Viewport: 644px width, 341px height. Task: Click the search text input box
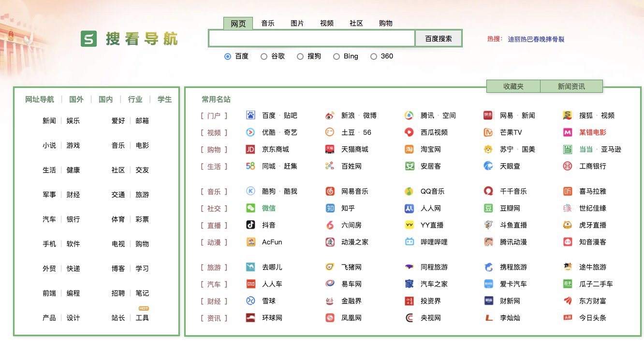click(312, 39)
